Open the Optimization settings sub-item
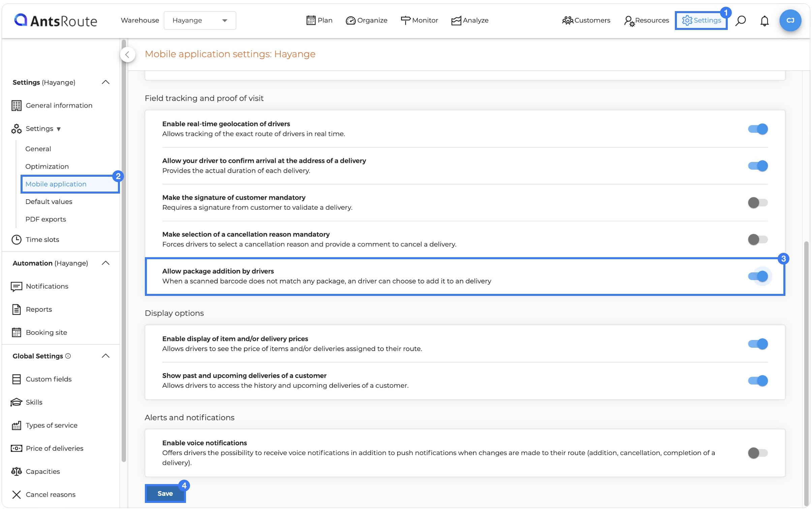Screen dimensions: 812x511 tap(47, 166)
